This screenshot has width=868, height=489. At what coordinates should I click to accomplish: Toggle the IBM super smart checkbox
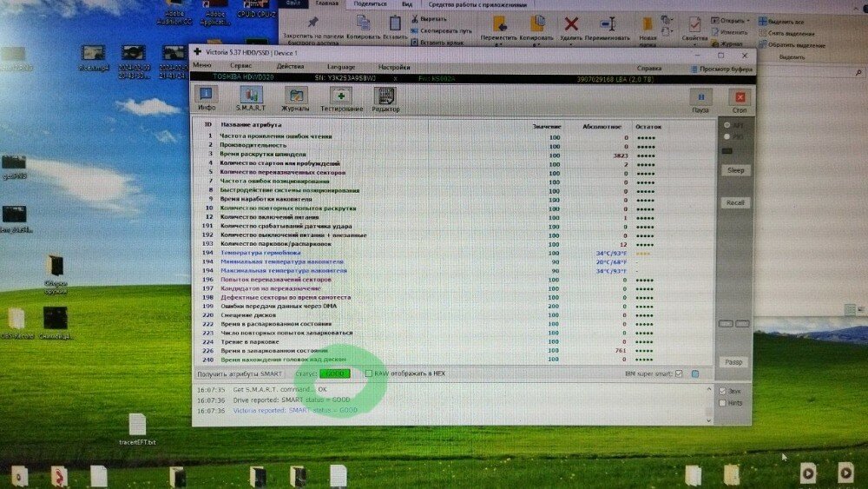[680, 373]
